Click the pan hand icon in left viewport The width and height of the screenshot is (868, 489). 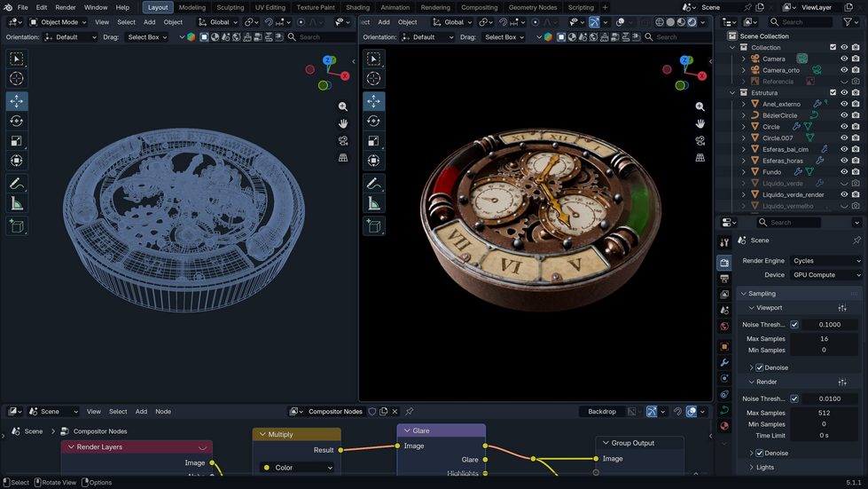(343, 123)
